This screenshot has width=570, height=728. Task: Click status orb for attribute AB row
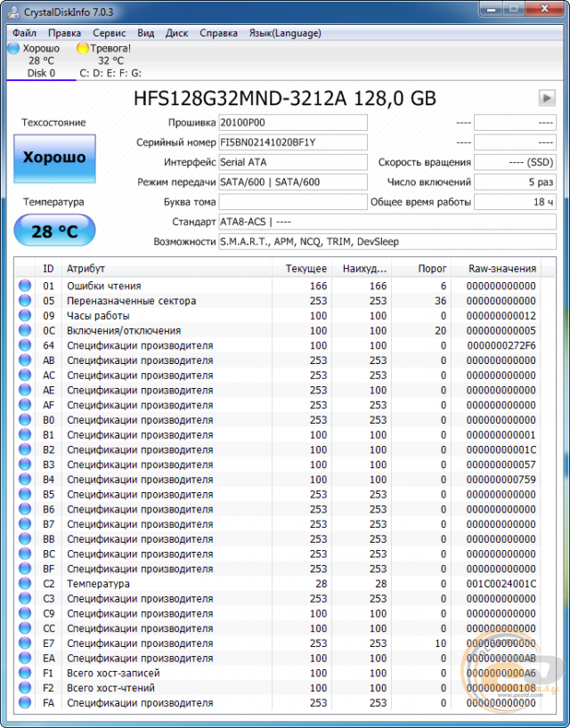[x=25, y=360]
